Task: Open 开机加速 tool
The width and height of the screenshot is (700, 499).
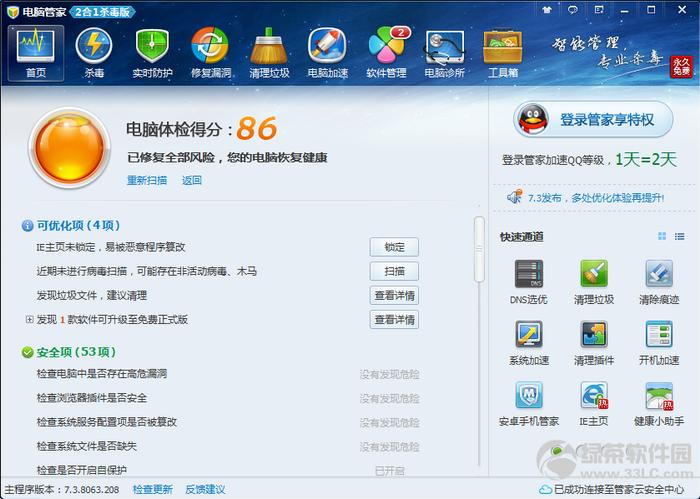Action: (x=659, y=343)
